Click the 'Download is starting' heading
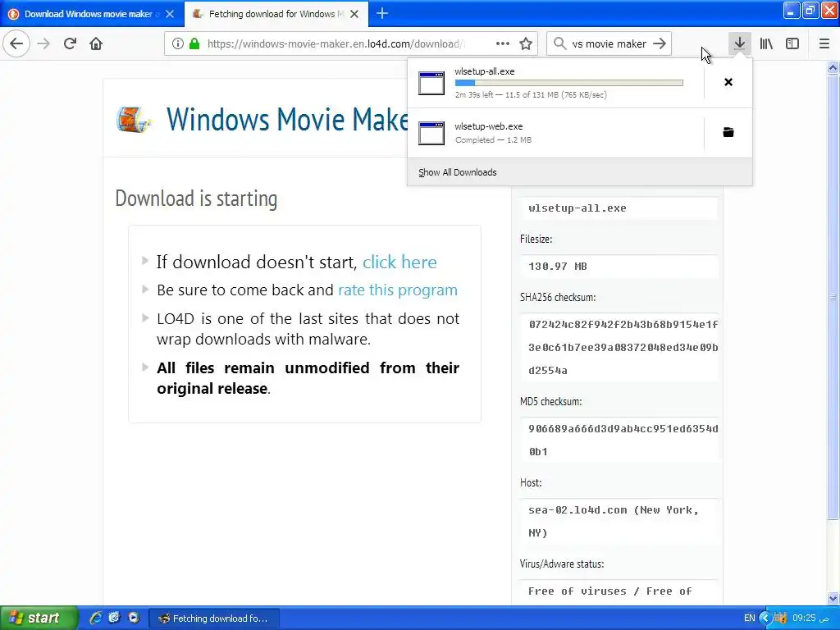Image resolution: width=840 pixels, height=630 pixels. tap(196, 199)
